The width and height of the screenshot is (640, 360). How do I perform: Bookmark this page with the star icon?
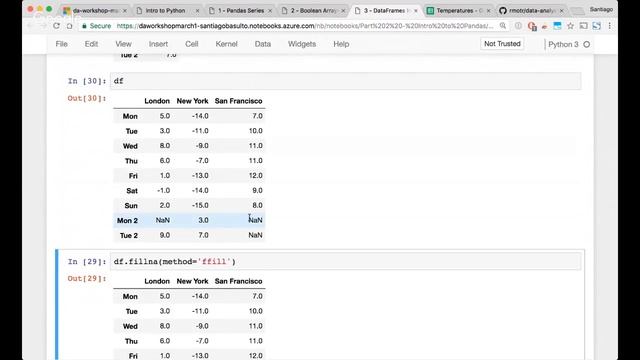[570, 26]
